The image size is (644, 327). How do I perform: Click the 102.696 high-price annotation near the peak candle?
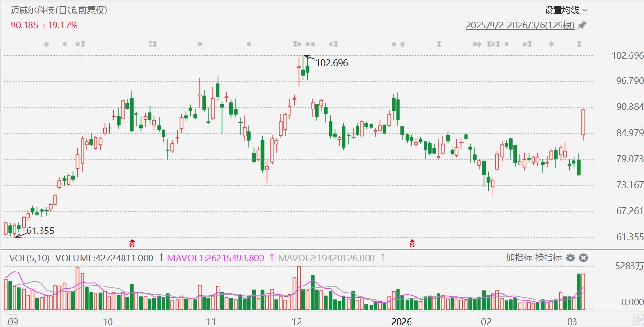[x=331, y=63]
